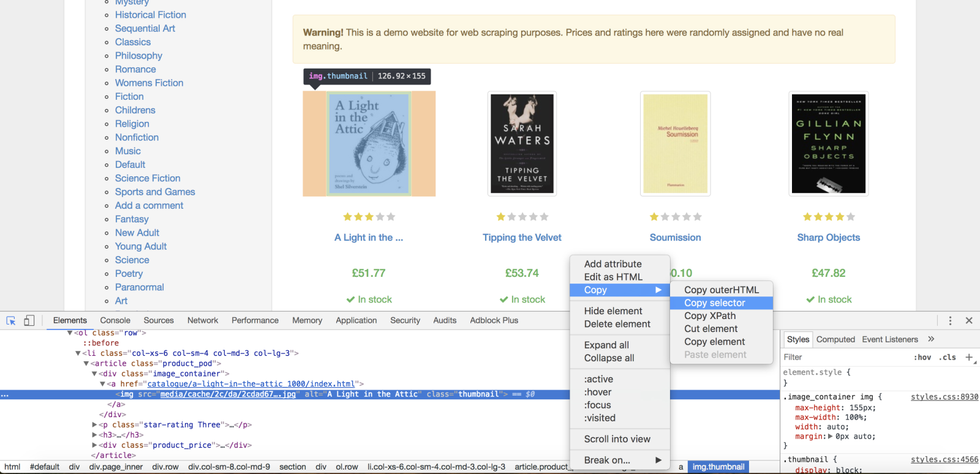Open the Tipping the Velvet title link
This screenshot has height=474, width=980.
pyautogui.click(x=522, y=238)
